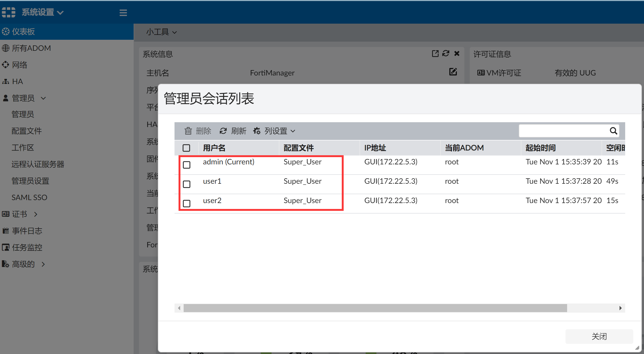Check the user1 session checkbox
This screenshot has width=644, height=354.
[187, 184]
